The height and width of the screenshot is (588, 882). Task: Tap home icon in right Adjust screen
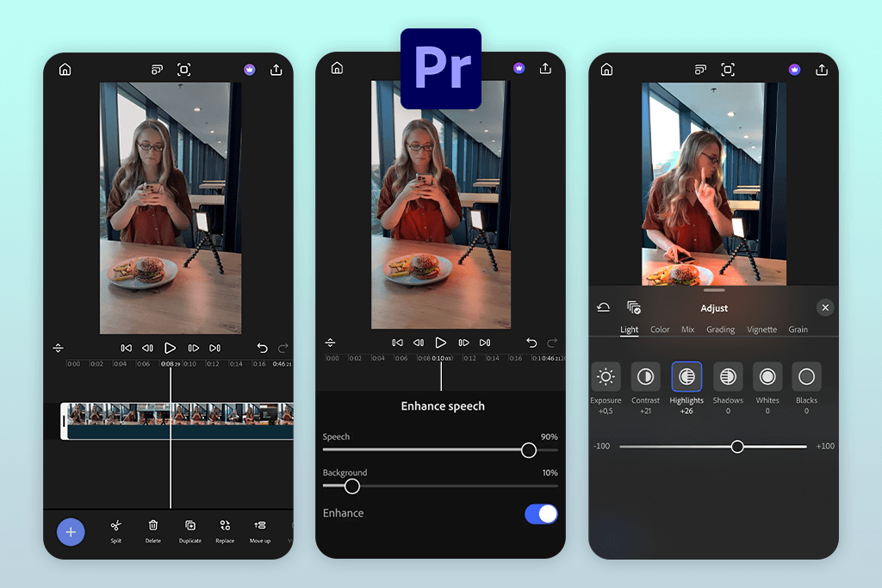click(606, 69)
